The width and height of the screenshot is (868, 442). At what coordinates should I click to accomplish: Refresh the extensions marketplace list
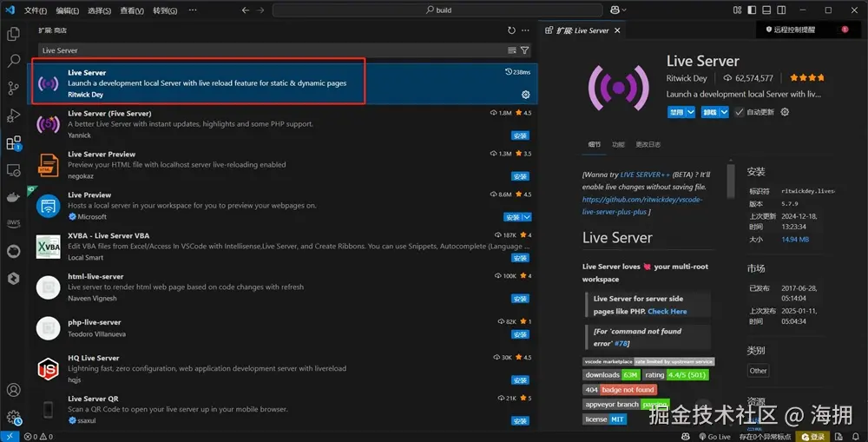coord(511,30)
